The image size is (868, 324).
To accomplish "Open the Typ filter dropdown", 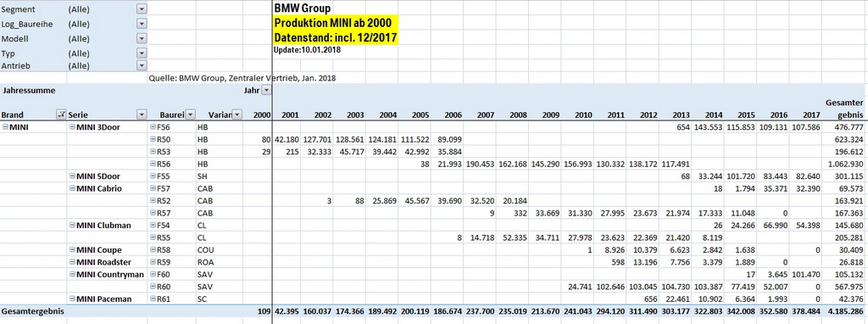I will tap(142, 53).
